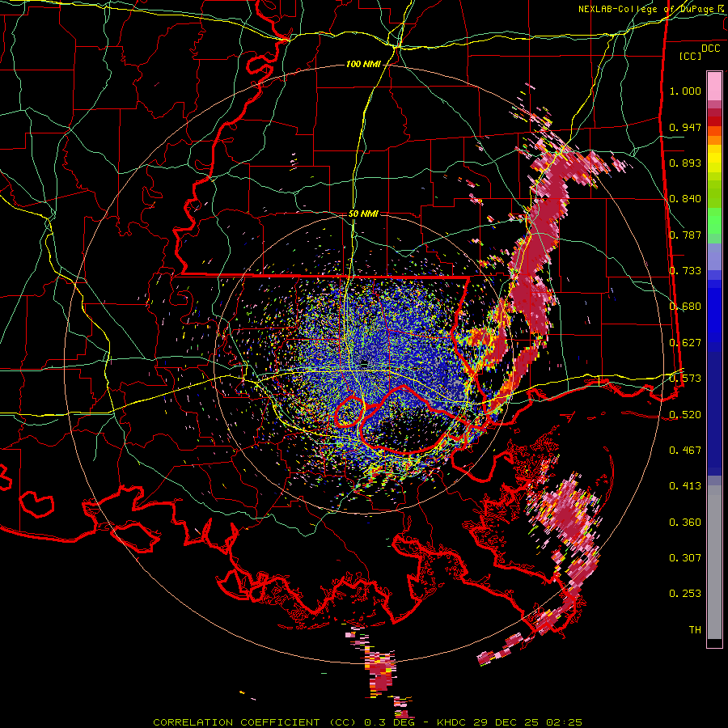Click the 0.253 value on the color scale

click(685, 594)
